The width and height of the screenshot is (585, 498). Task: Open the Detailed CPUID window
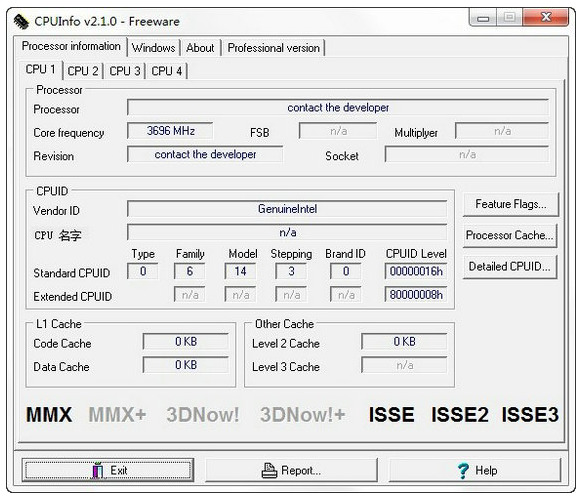click(x=510, y=266)
